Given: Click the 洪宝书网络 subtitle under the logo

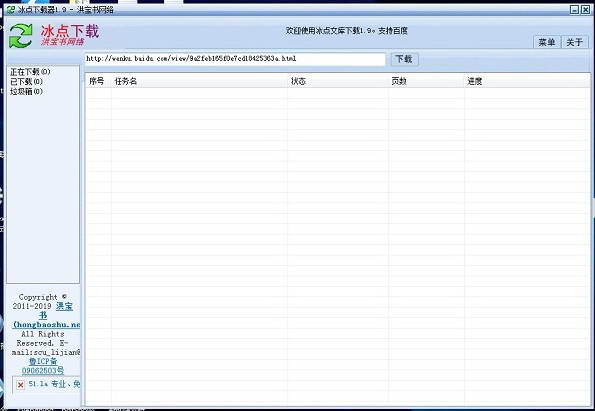Looking at the screenshot, I should coord(63,42).
